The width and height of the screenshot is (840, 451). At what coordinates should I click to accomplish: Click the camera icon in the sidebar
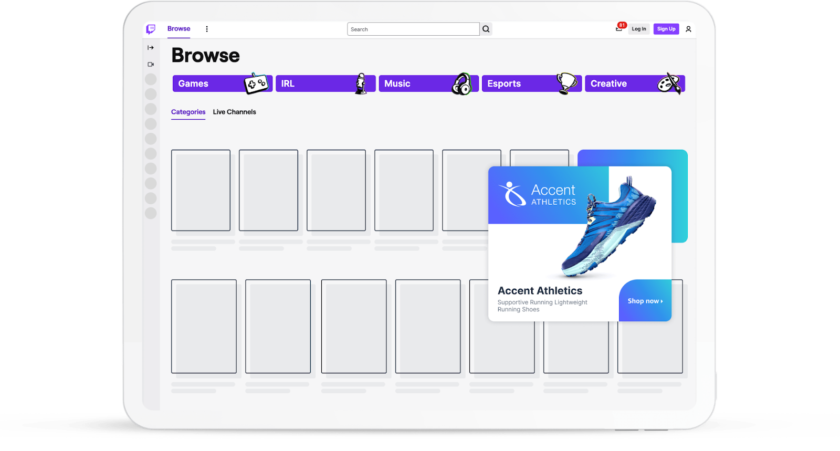[151, 64]
